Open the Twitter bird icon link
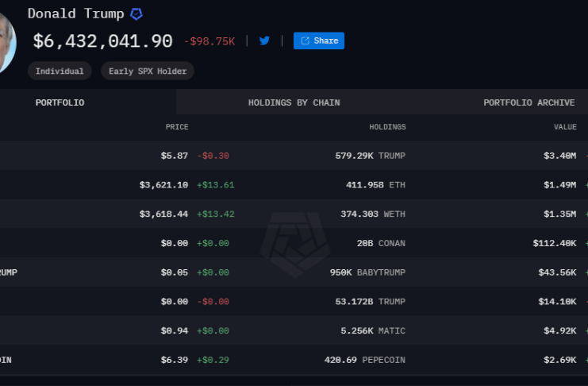588x386 pixels. pos(264,41)
